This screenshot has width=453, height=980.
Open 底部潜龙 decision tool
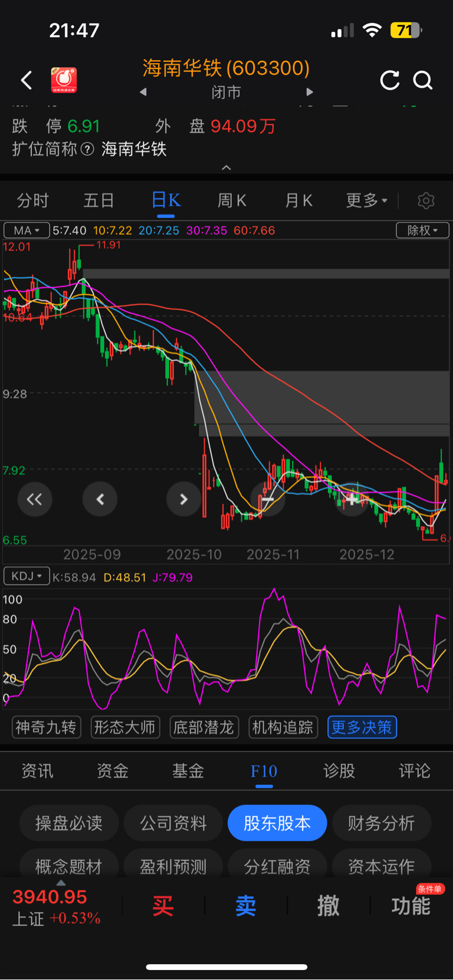[203, 728]
